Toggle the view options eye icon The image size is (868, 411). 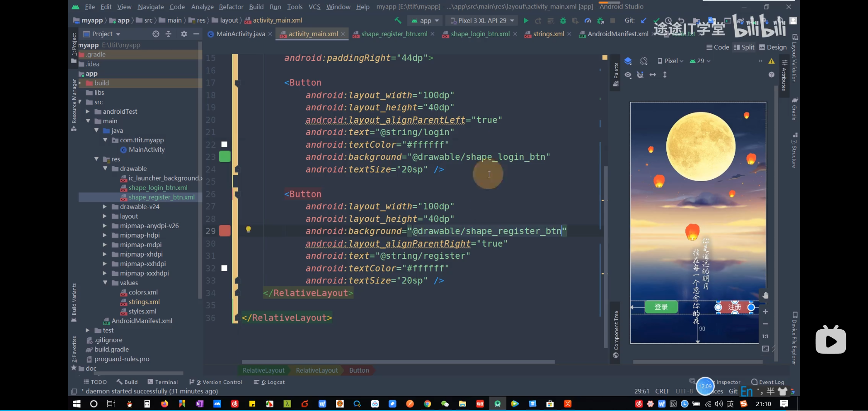628,75
